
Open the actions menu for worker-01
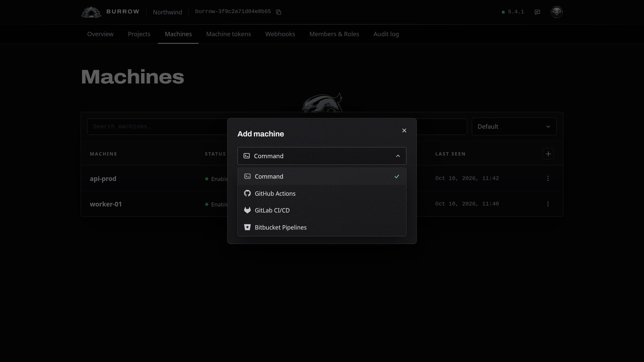[548, 204]
